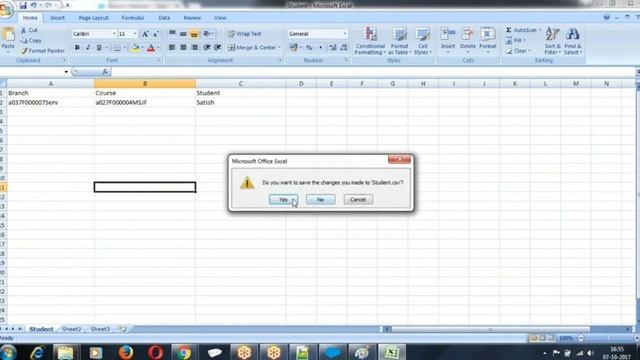Click the Insert cells icon

click(448, 35)
